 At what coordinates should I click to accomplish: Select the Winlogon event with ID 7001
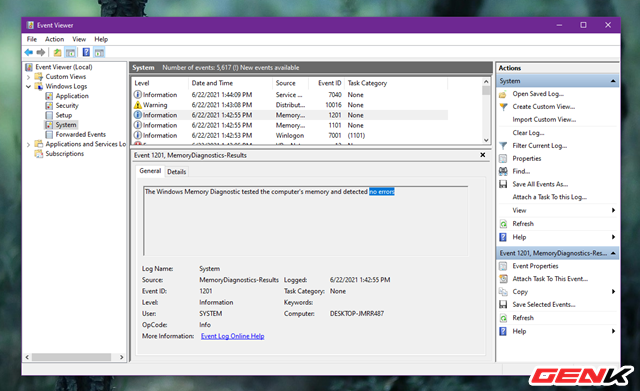click(x=290, y=136)
